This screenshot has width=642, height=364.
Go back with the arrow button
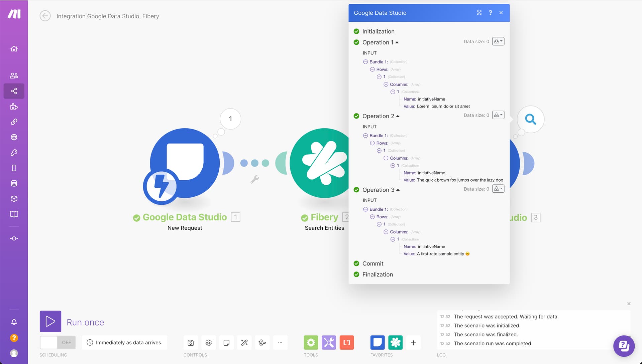pos(45,16)
